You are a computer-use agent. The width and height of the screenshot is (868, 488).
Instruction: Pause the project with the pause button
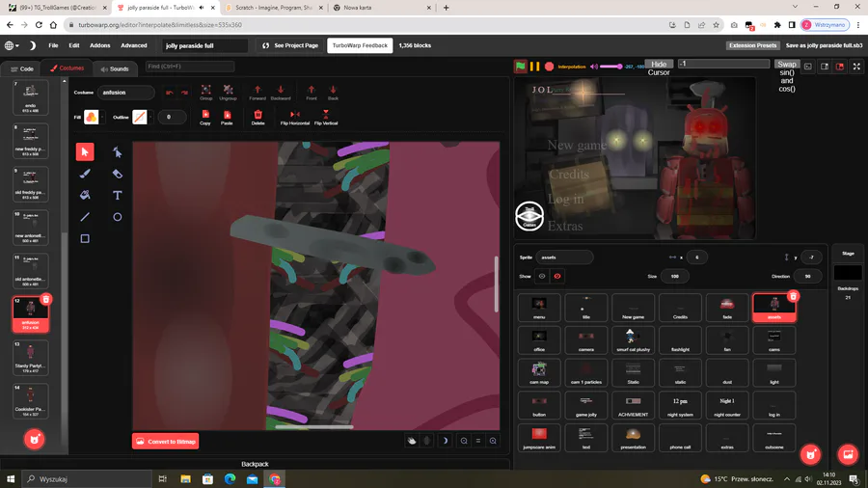534,67
